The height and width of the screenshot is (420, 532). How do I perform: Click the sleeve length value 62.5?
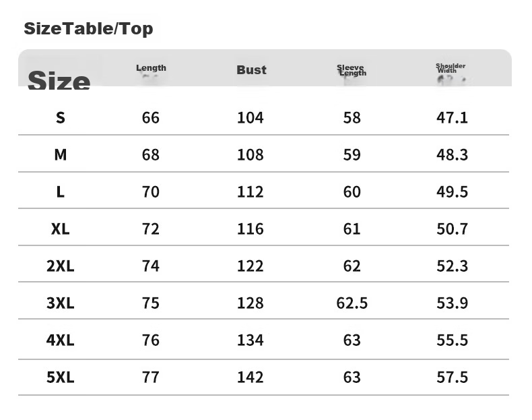pos(352,303)
